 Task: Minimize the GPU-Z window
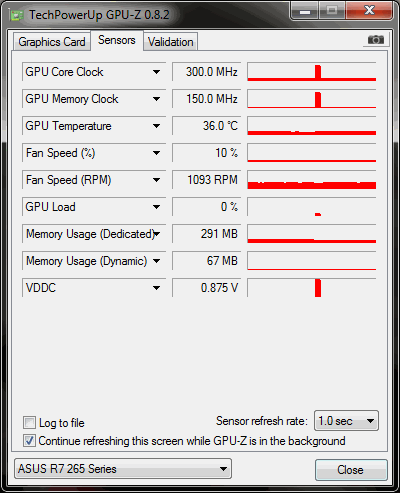click(305, 12)
